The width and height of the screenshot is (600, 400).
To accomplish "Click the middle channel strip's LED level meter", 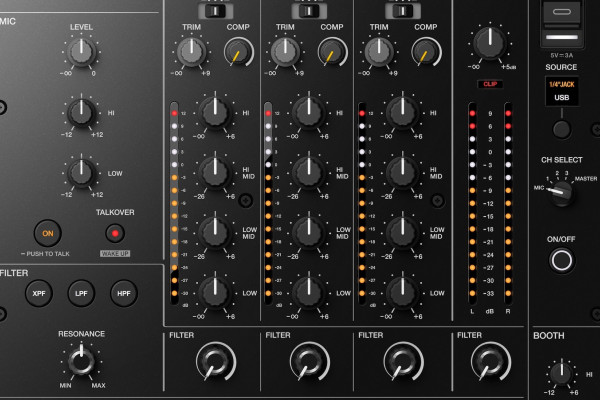I will 268,203.
